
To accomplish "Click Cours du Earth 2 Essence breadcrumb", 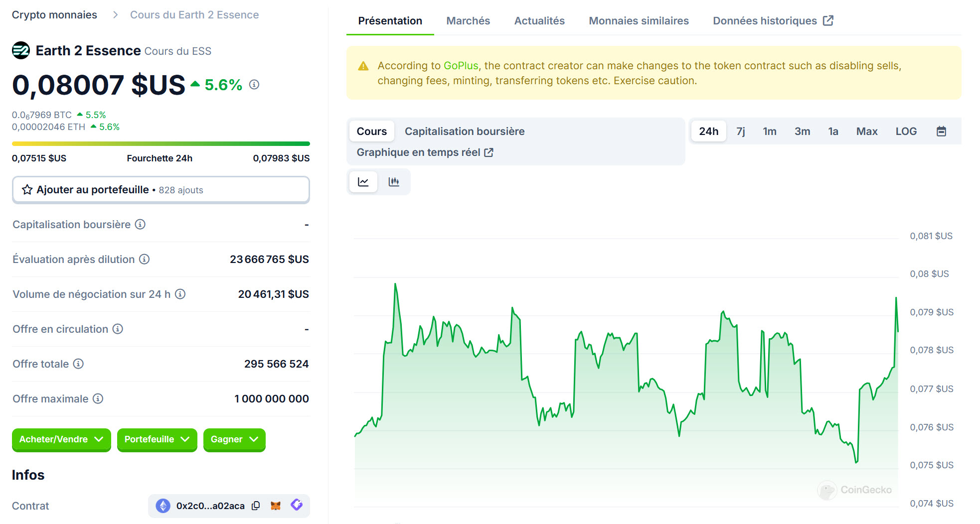I will click(194, 15).
